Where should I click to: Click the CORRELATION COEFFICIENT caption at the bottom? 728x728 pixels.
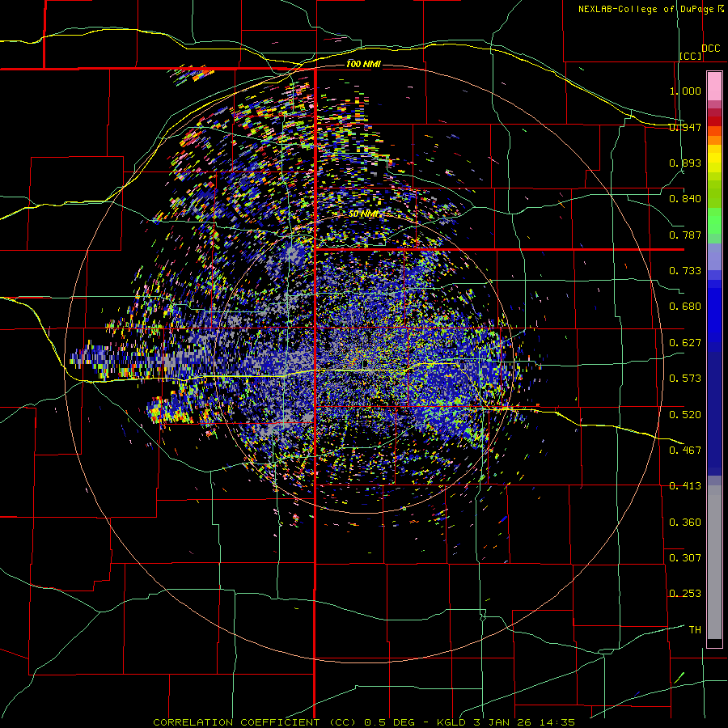tap(364, 722)
